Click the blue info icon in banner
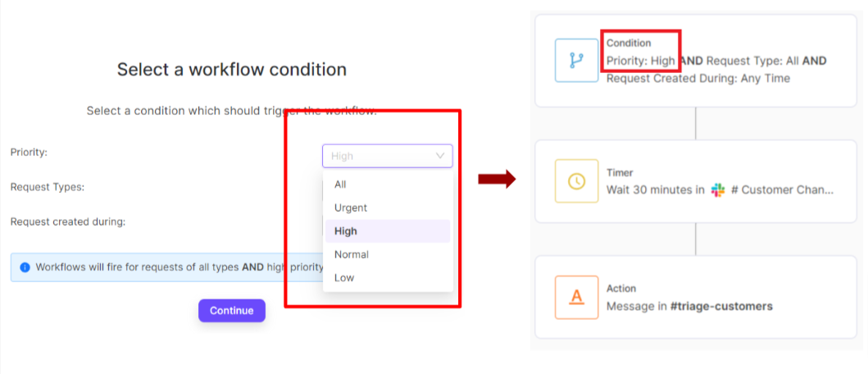The image size is (868, 374). [25, 267]
